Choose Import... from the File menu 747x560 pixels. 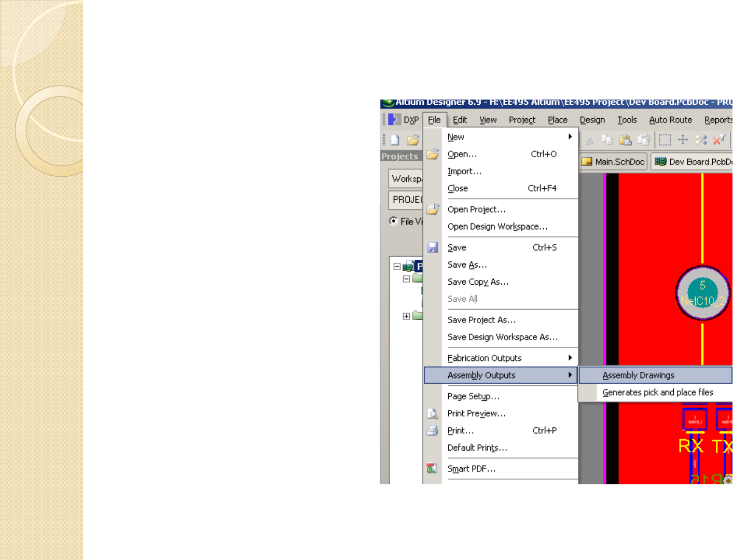point(501,171)
